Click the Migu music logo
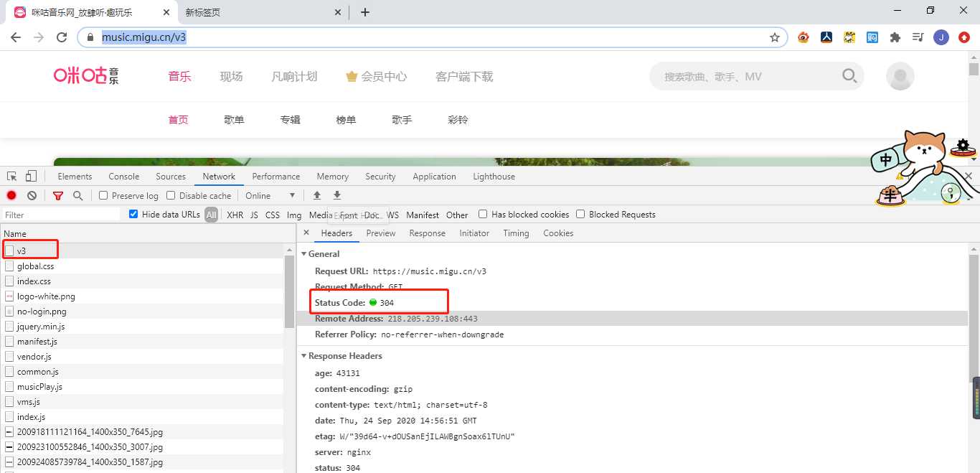The width and height of the screenshot is (980, 473). tap(86, 75)
